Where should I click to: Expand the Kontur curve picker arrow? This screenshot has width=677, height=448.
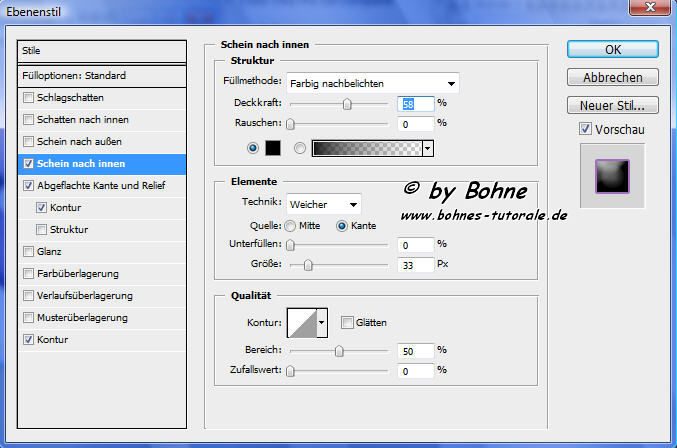click(x=322, y=322)
